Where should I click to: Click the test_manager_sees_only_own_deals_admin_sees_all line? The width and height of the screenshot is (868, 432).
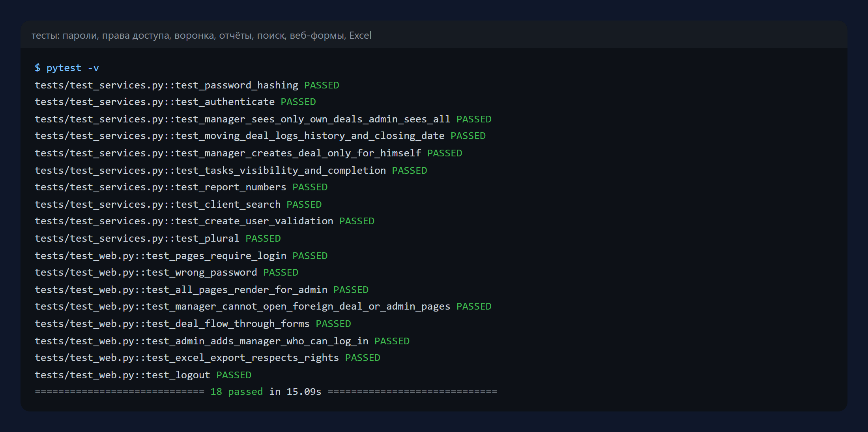(x=263, y=119)
